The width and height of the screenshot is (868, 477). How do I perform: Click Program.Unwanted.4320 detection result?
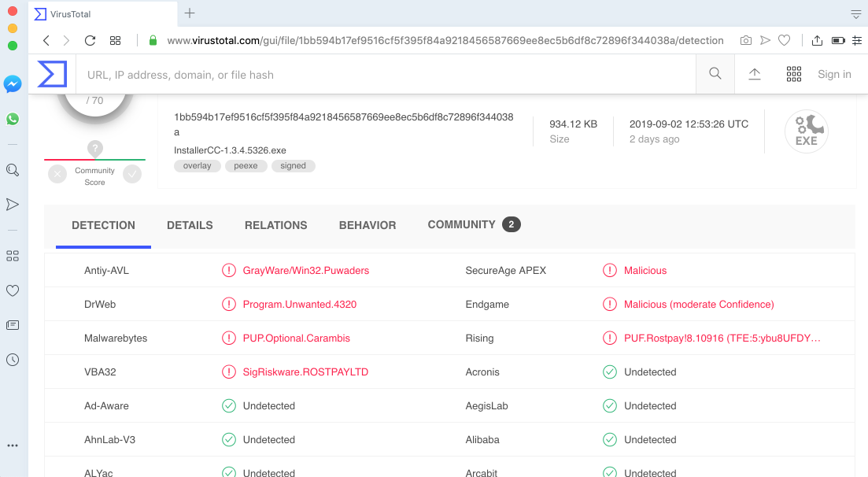300,304
